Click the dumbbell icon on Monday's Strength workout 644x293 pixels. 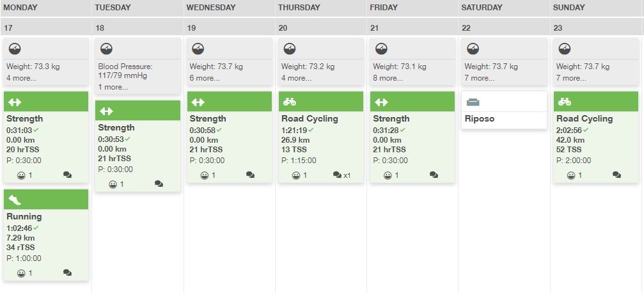14,102
